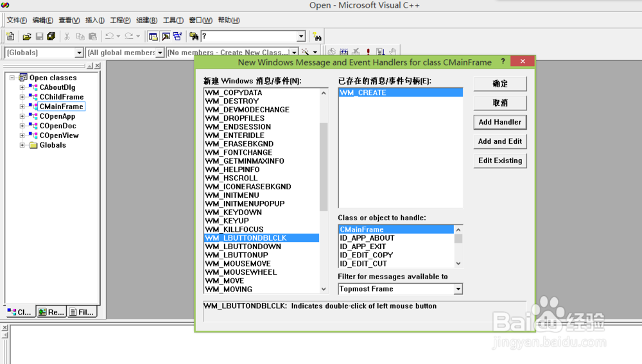Expand the CAboutDlg class node

click(22, 87)
